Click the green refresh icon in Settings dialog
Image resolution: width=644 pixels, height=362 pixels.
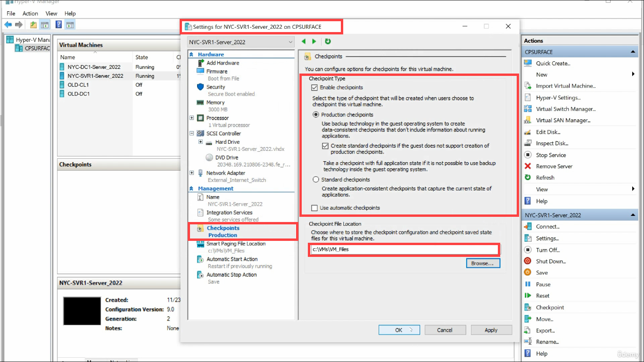tap(328, 41)
